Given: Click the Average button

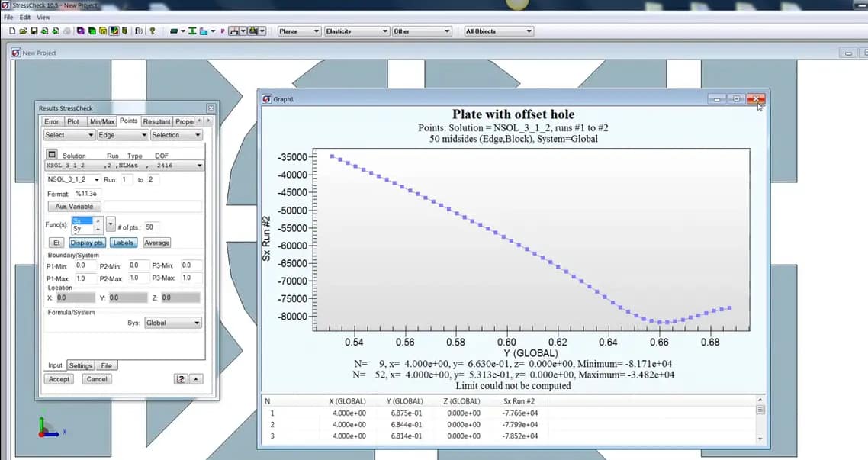Looking at the screenshot, I should 156,243.
